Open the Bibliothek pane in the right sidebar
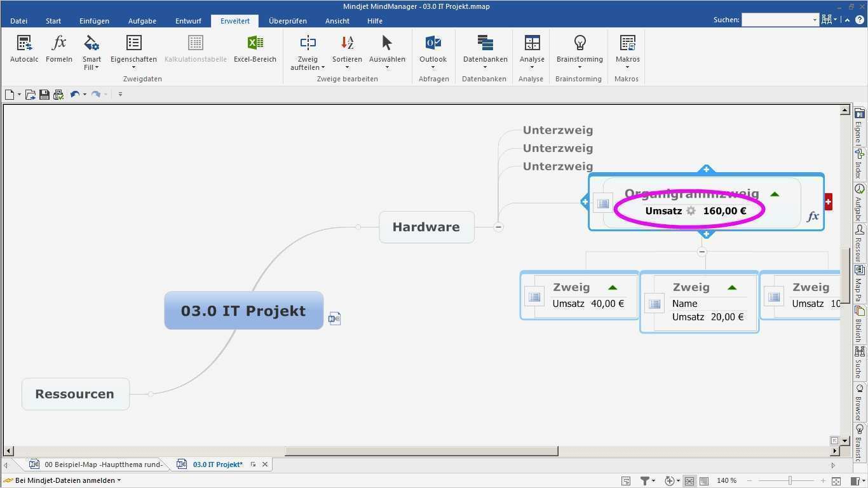The width and height of the screenshot is (868, 488). tap(860, 324)
